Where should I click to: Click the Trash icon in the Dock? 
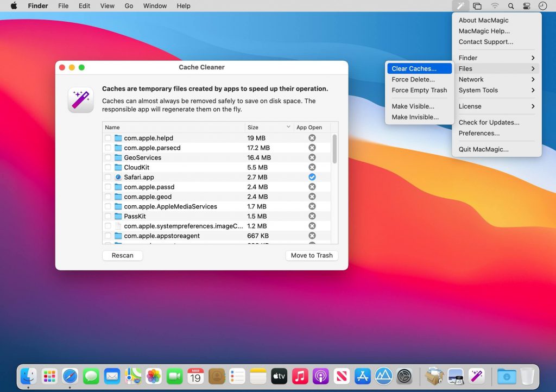tap(527, 375)
